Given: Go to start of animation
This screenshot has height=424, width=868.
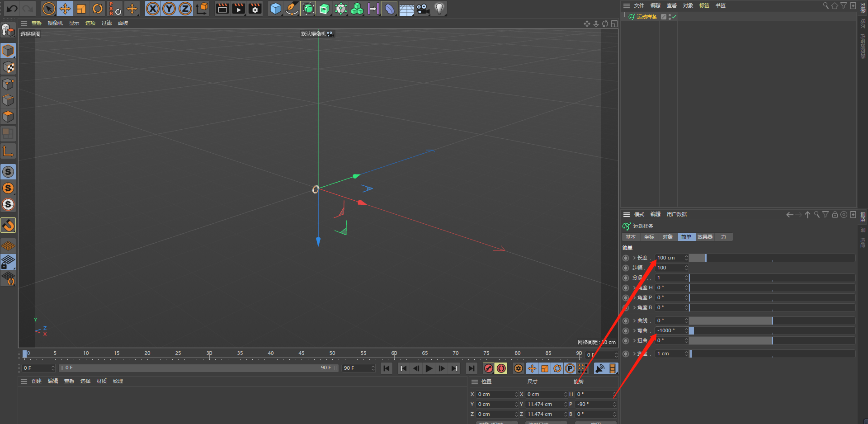Looking at the screenshot, I should 387,368.
